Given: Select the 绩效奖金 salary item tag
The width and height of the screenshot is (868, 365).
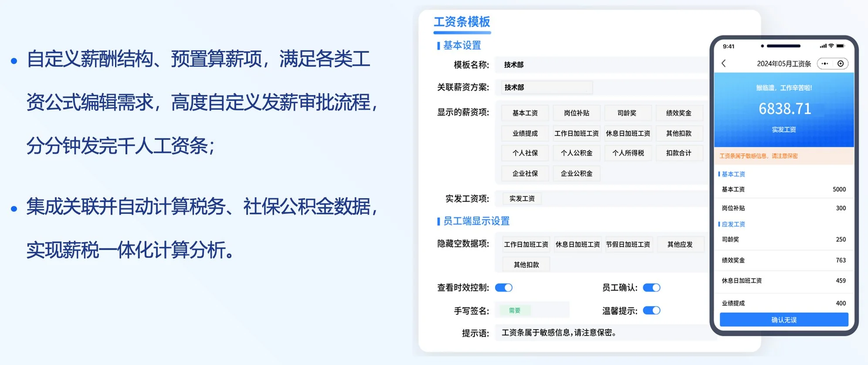Looking at the screenshot, I should click(679, 113).
